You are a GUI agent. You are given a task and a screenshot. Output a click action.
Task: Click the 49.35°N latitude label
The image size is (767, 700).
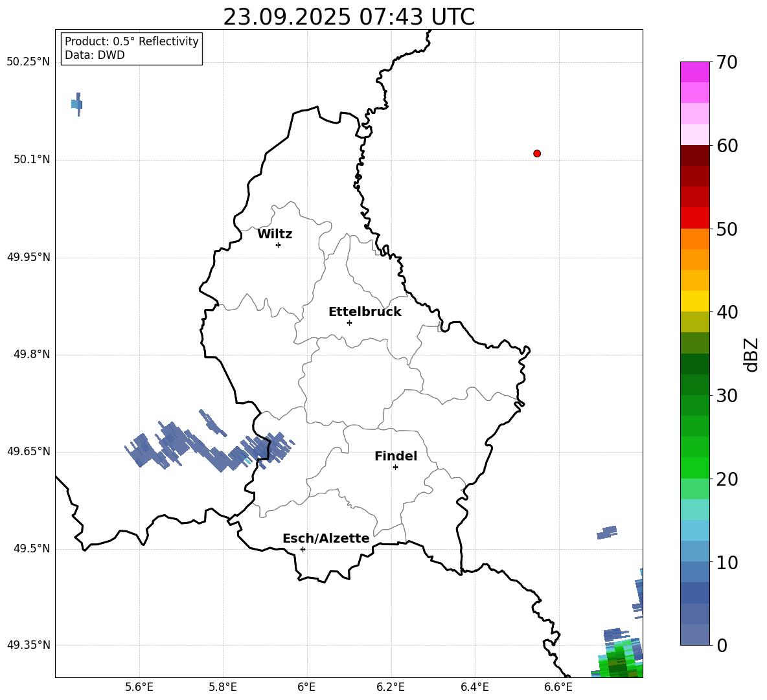click(29, 645)
